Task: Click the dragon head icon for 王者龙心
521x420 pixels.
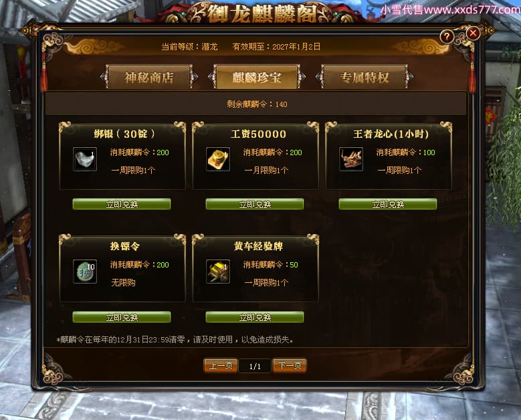Action: (x=351, y=159)
